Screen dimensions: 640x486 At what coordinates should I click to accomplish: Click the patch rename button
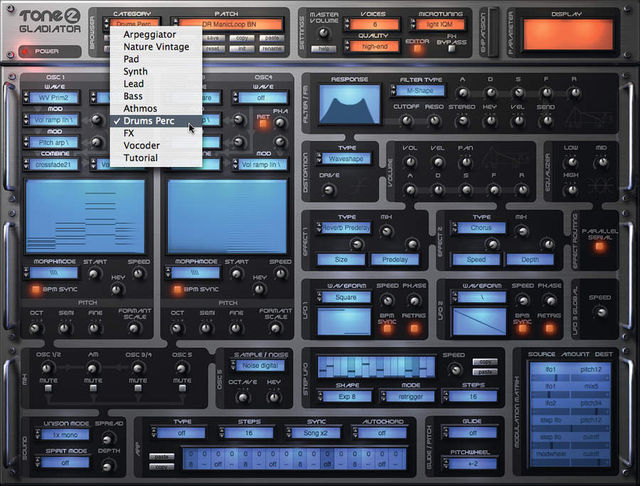272,49
